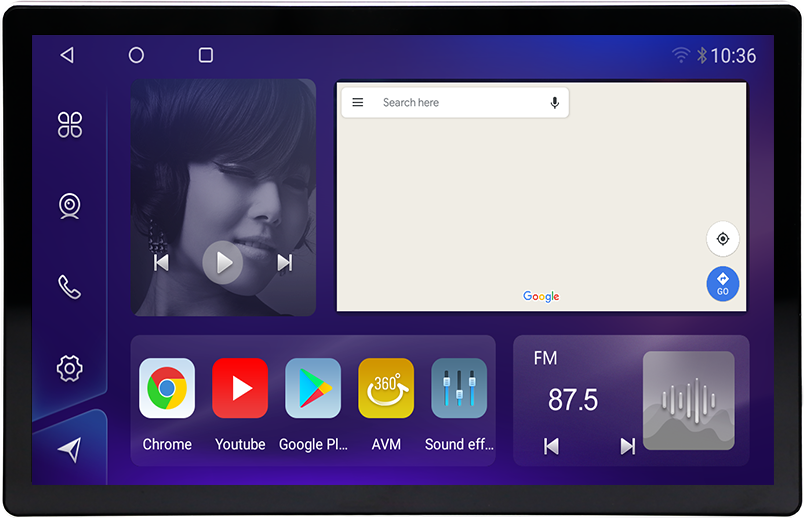This screenshot has height=518, width=804.
Task: Tap the Android back triangle button
Action: [x=67, y=55]
